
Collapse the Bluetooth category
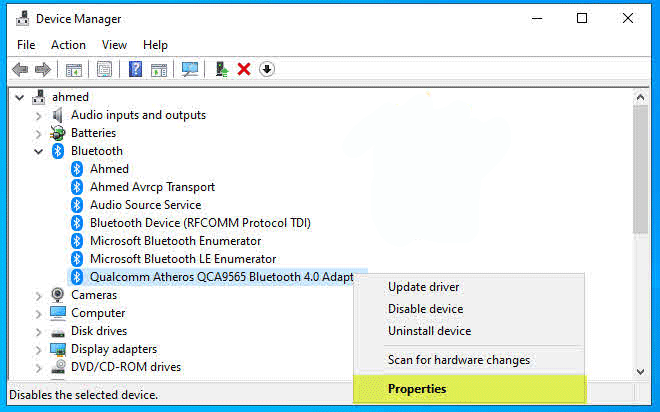[39, 151]
